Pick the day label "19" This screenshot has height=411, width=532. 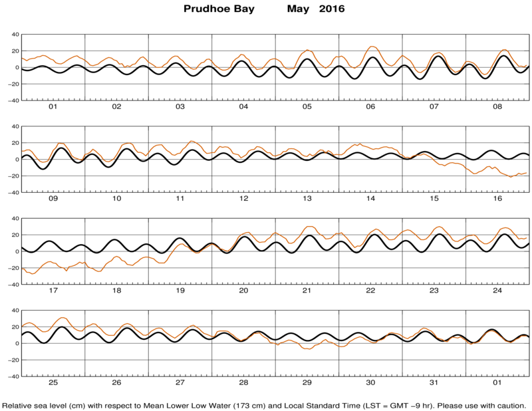click(180, 291)
